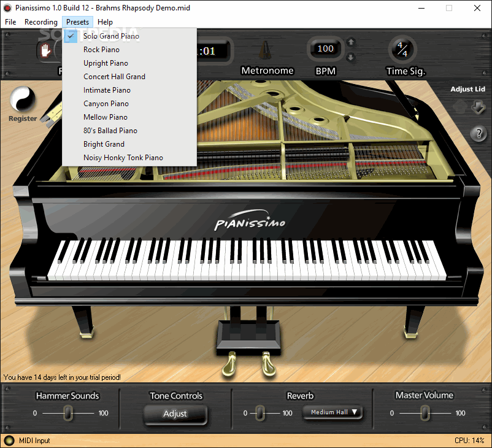This screenshot has width=492, height=448.
Task: Close the open Presets menu
Action: click(x=77, y=22)
